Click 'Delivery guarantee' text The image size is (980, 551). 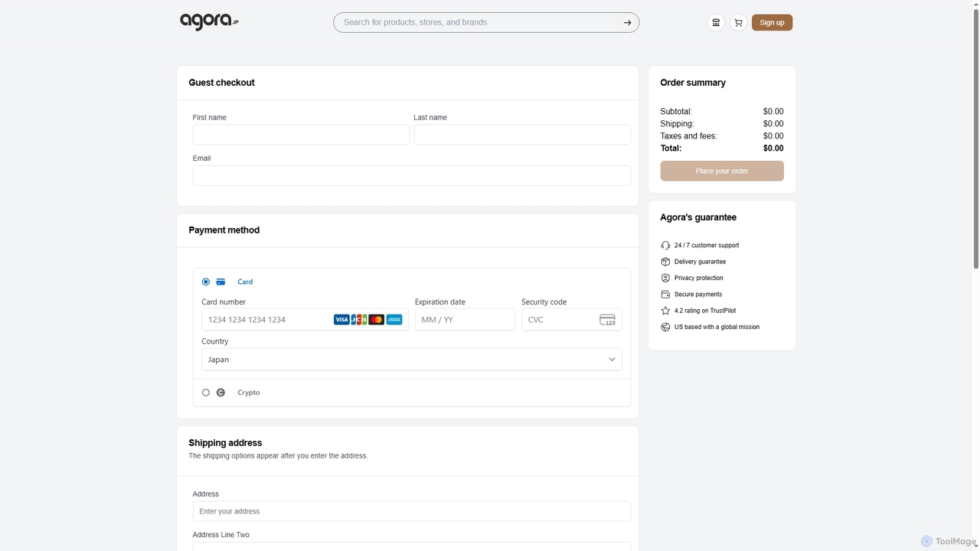coord(700,262)
